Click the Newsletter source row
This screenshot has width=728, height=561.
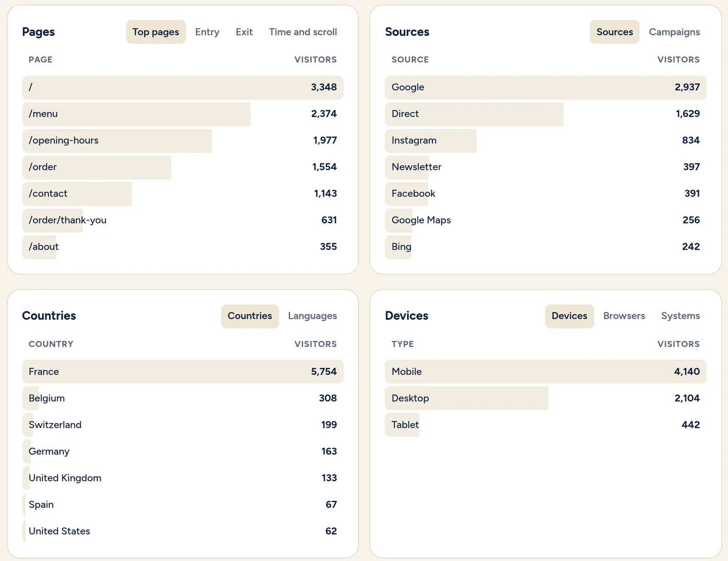[546, 167]
